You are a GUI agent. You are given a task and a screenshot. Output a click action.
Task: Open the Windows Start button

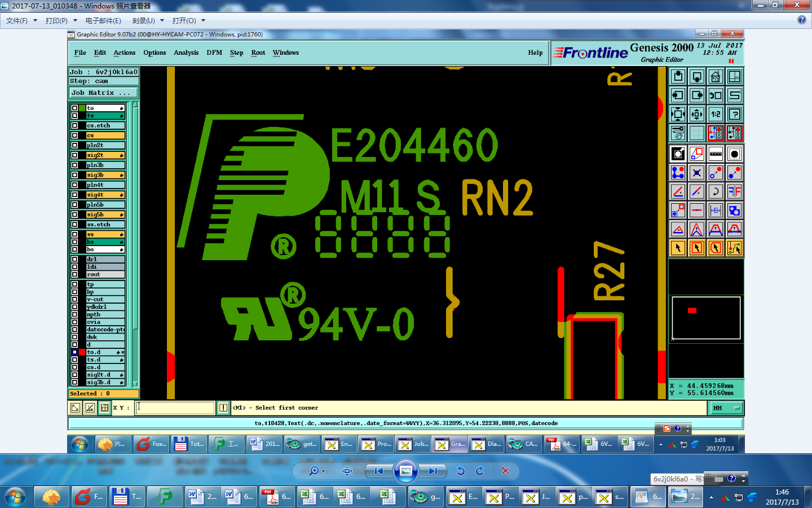[x=15, y=497]
